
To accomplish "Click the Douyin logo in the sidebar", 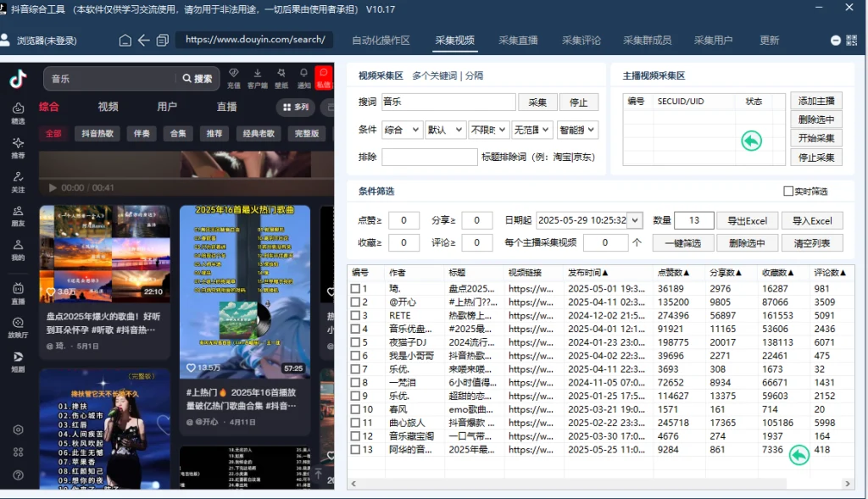I will (x=18, y=79).
